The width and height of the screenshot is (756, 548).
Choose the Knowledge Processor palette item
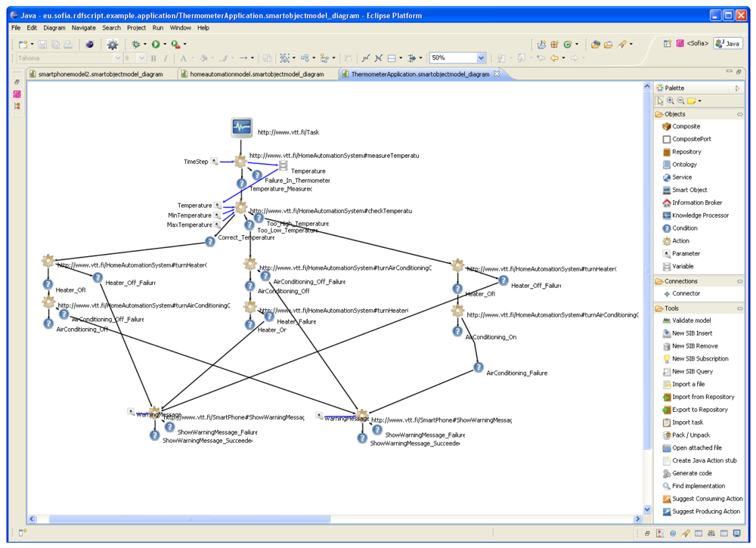coord(699,215)
